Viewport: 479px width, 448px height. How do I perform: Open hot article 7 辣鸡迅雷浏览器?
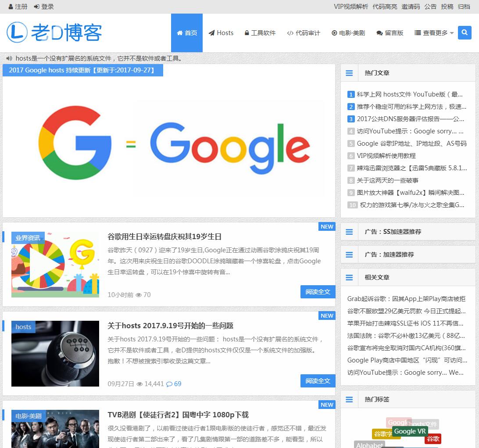[x=412, y=168]
